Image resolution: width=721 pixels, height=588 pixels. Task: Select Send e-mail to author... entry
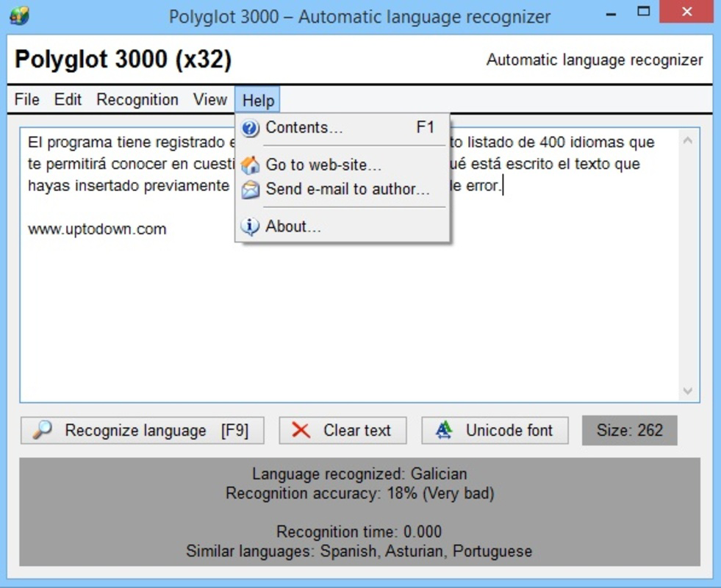pyautogui.click(x=342, y=189)
